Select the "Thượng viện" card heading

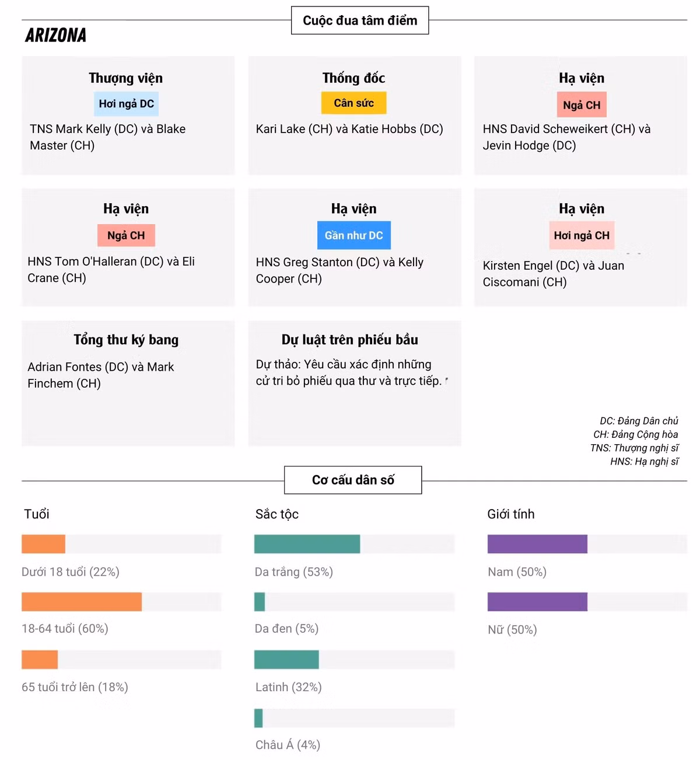126,78
